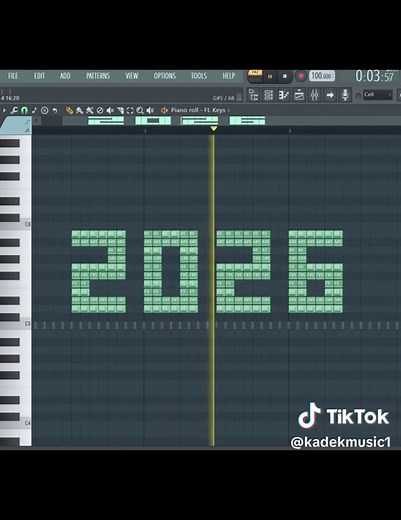Click the right-arrow toolbar icon

coord(330,95)
